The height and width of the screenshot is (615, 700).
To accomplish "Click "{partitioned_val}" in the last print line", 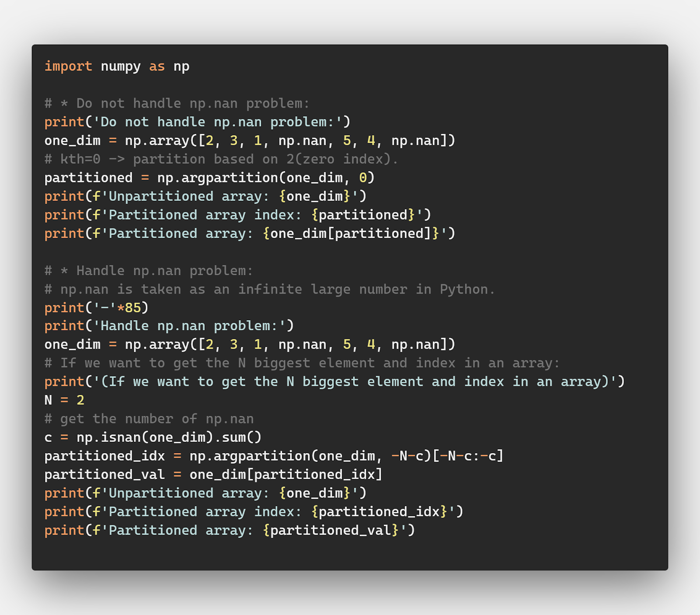I will (331, 531).
